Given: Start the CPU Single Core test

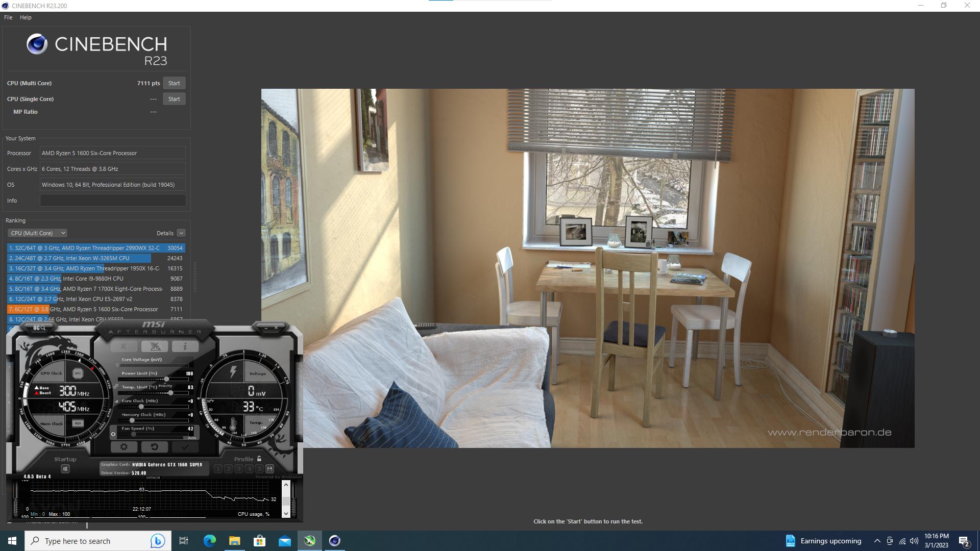Looking at the screenshot, I should (174, 99).
